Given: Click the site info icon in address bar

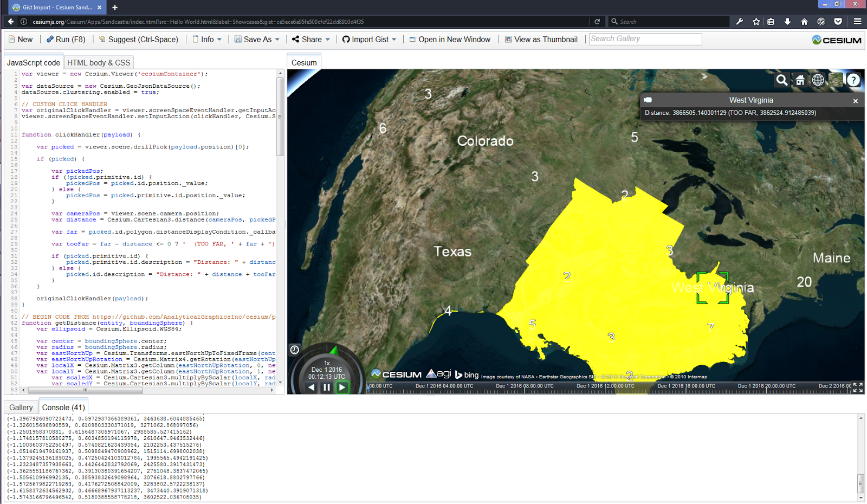Looking at the screenshot, I should click(24, 22).
